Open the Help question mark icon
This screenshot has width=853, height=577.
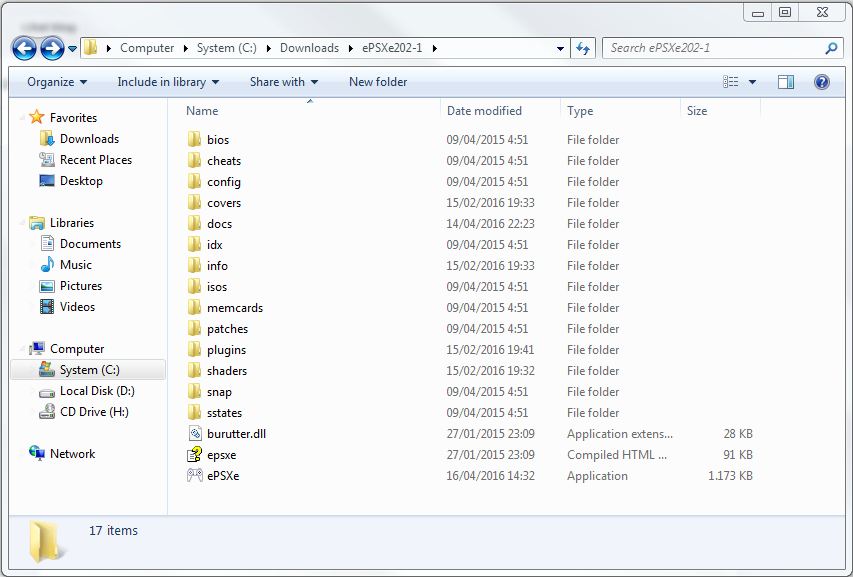coord(821,82)
